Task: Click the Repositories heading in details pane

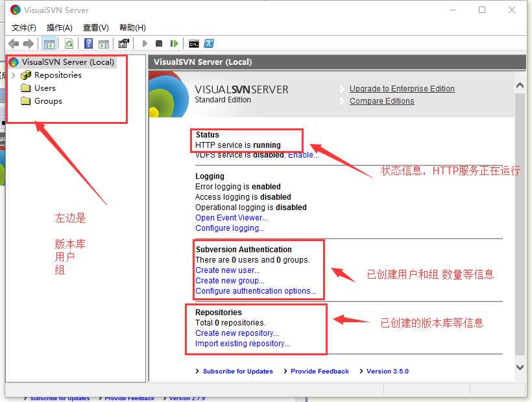Action: coord(219,312)
